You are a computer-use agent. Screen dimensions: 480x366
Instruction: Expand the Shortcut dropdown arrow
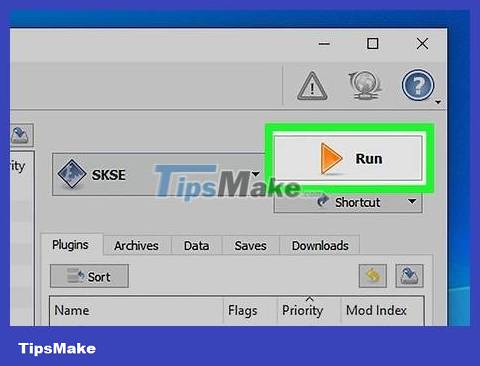coord(412,201)
